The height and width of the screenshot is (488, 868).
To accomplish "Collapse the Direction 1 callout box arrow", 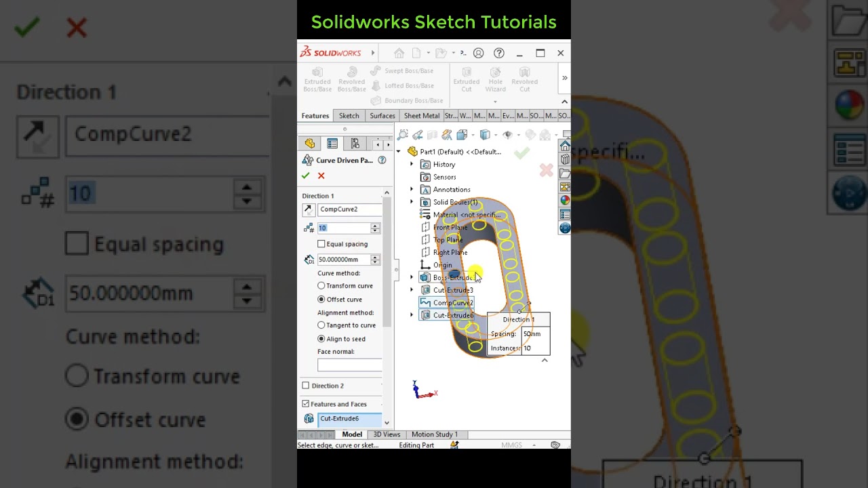I will 545,361.
